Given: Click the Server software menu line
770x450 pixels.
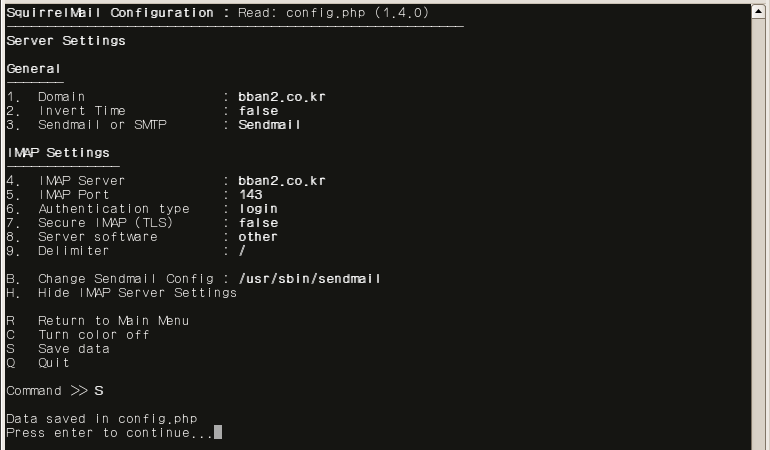Looking at the screenshot, I should coord(142,237).
